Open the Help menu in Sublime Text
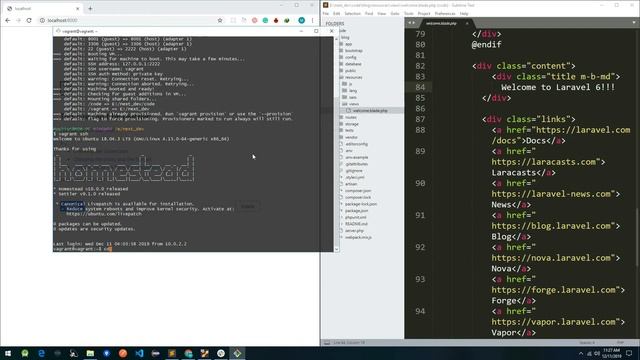This screenshot has height=360, width=640. pos(464,13)
